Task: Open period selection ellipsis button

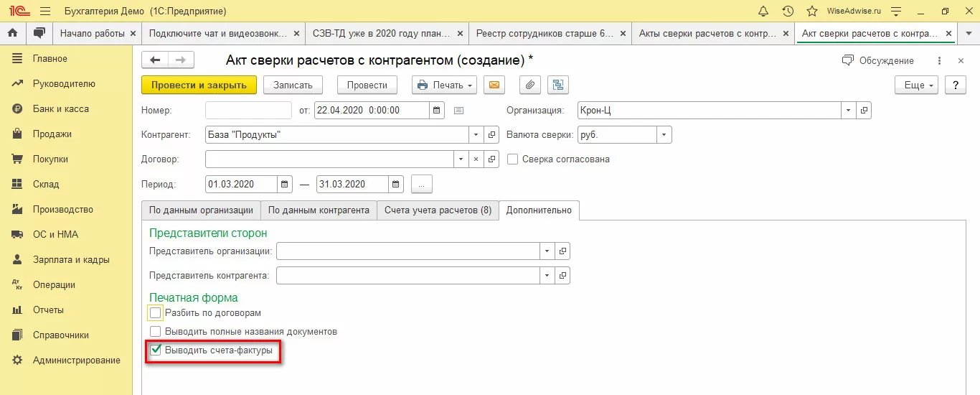Action: point(422,184)
